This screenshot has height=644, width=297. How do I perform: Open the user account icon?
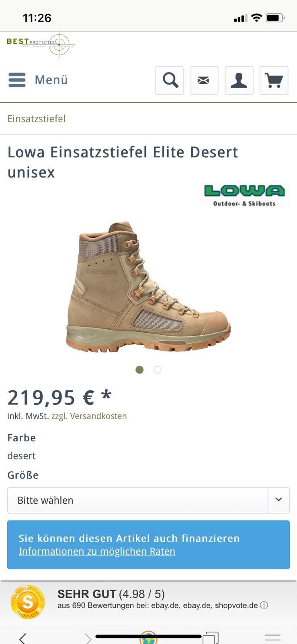(239, 80)
